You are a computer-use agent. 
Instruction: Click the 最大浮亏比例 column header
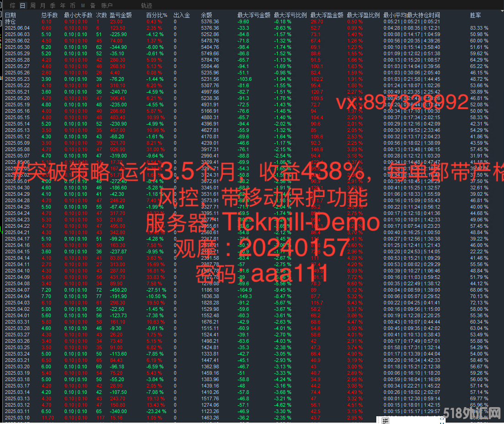point(290,15)
